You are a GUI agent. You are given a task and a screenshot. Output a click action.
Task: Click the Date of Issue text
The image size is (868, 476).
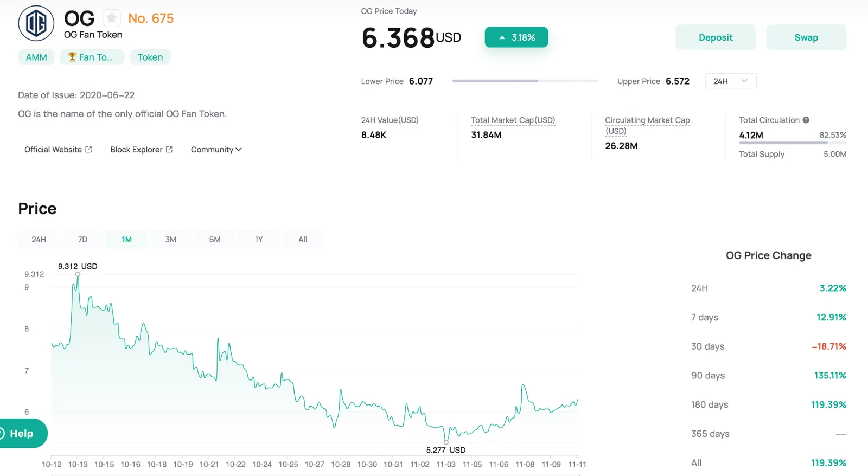(x=76, y=95)
